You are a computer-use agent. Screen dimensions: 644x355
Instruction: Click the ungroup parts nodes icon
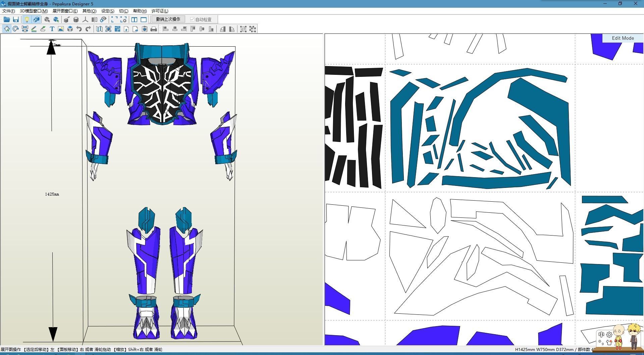coord(253,29)
